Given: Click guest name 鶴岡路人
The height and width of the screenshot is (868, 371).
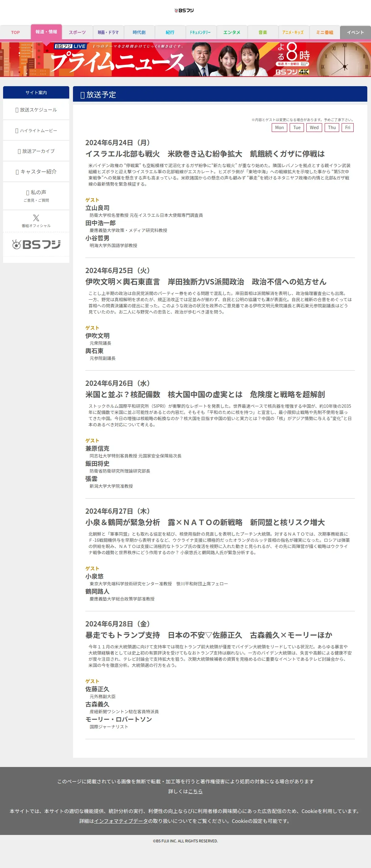Looking at the screenshot, I should (97, 591).
